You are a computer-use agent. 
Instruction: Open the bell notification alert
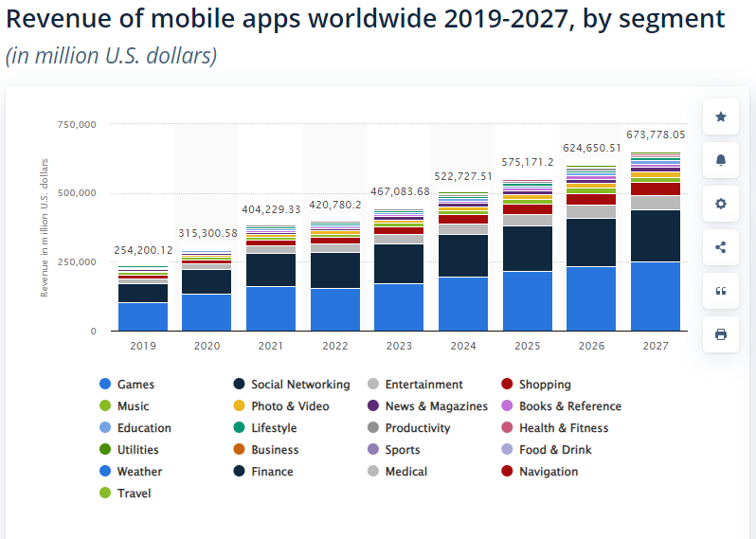[720, 160]
